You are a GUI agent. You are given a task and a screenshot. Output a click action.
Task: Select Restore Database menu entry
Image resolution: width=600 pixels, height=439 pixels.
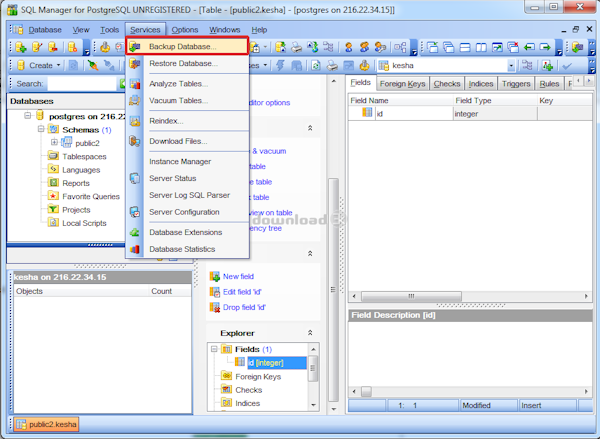(183, 64)
